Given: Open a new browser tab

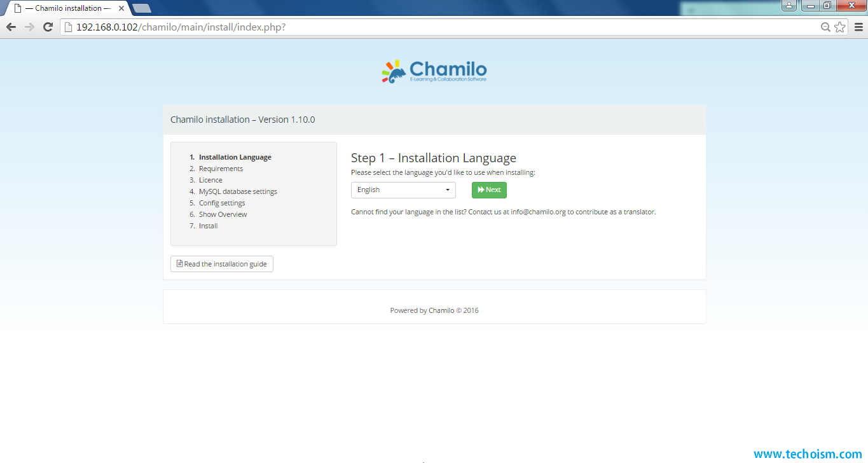Looking at the screenshot, I should pos(141,8).
